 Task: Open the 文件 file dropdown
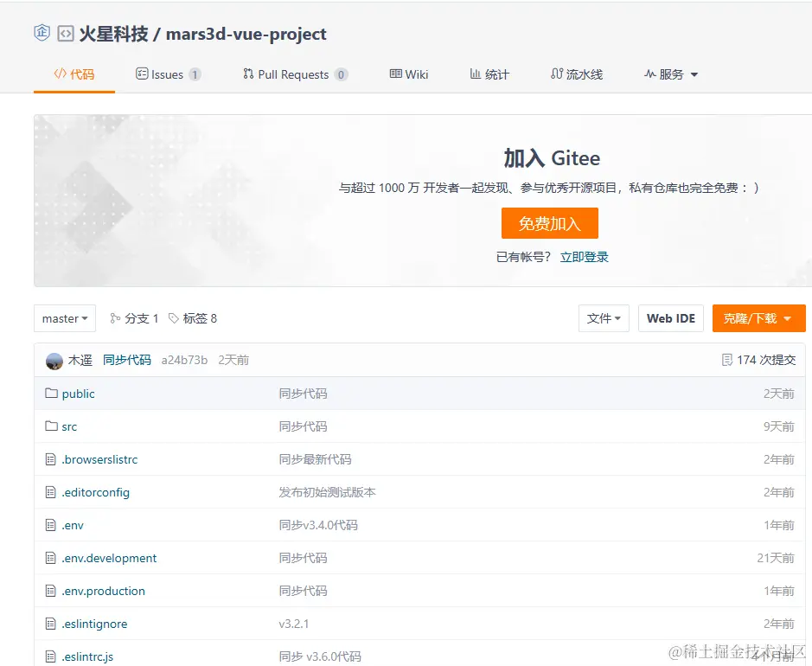[x=604, y=318]
